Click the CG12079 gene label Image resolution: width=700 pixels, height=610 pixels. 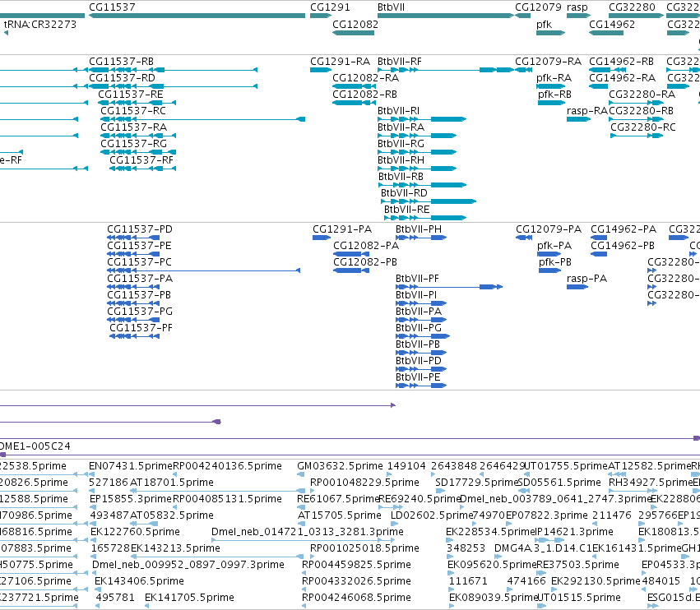pos(538,7)
